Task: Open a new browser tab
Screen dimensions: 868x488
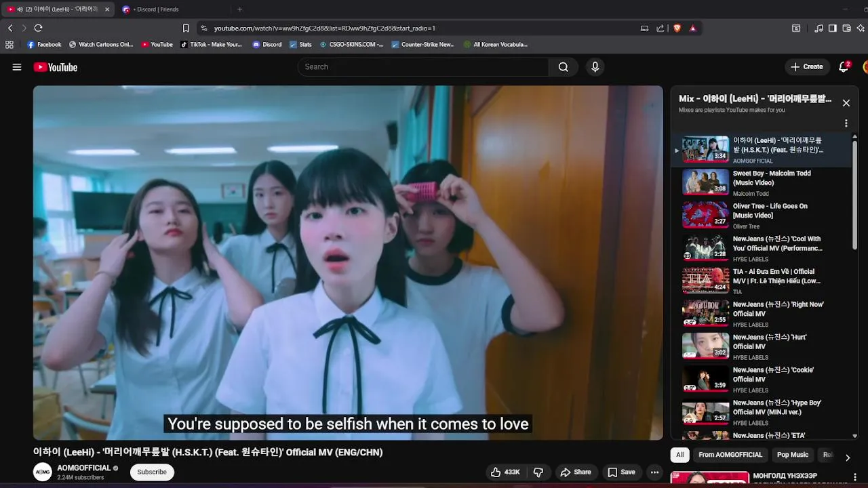Action: tap(239, 9)
